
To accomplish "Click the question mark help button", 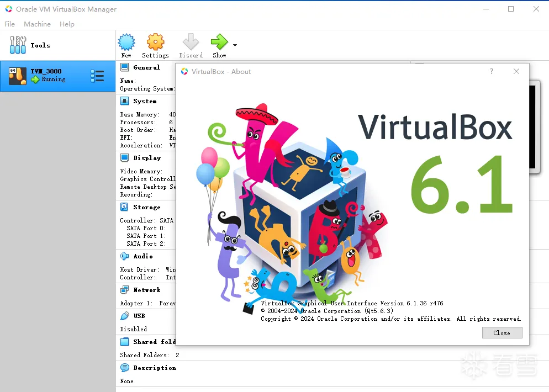I will [x=492, y=71].
